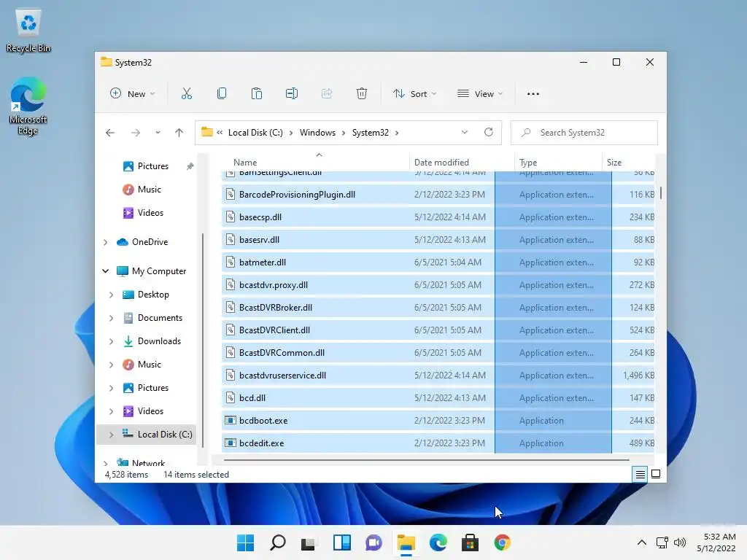Select file basecsp.dll
The height and width of the screenshot is (560, 747).
(438, 217)
